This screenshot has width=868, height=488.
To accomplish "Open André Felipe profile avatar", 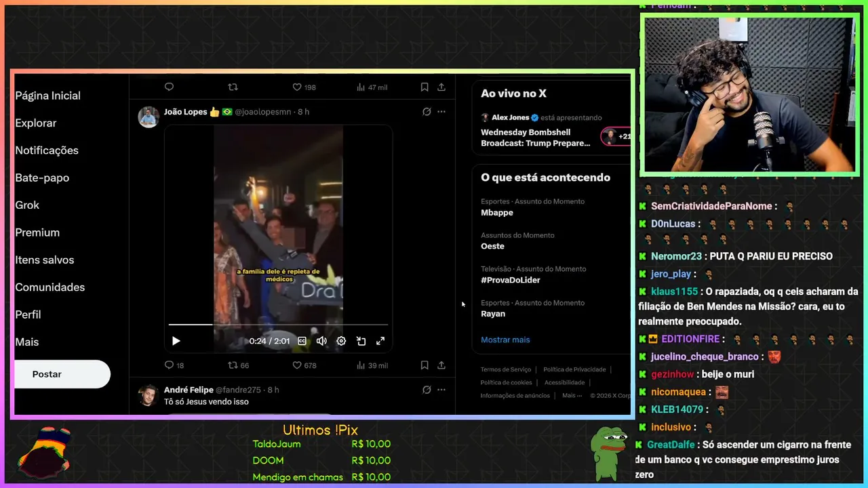I will 149,395.
